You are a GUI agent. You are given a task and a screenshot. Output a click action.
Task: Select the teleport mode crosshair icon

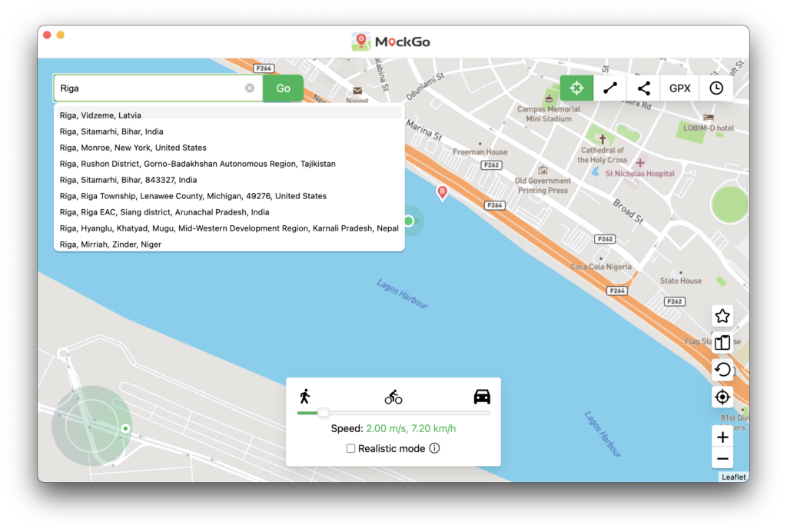click(576, 88)
